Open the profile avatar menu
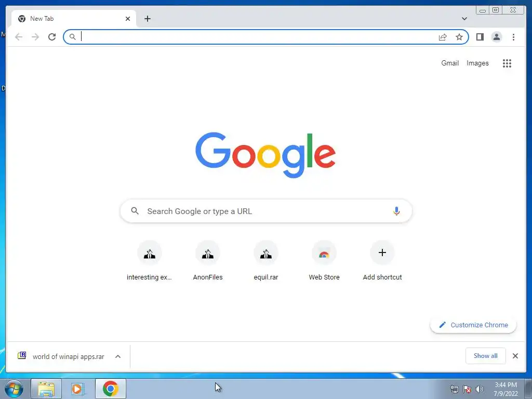This screenshot has width=532, height=399. pos(496,37)
